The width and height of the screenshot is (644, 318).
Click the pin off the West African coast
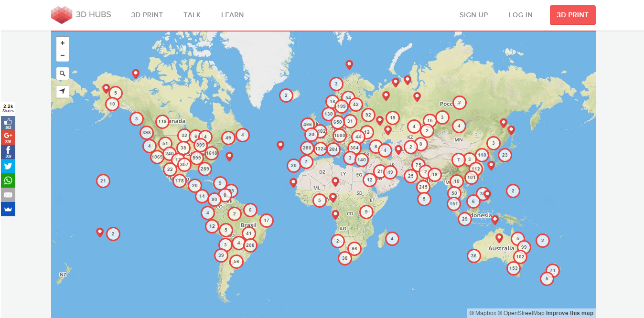pos(293,183)
